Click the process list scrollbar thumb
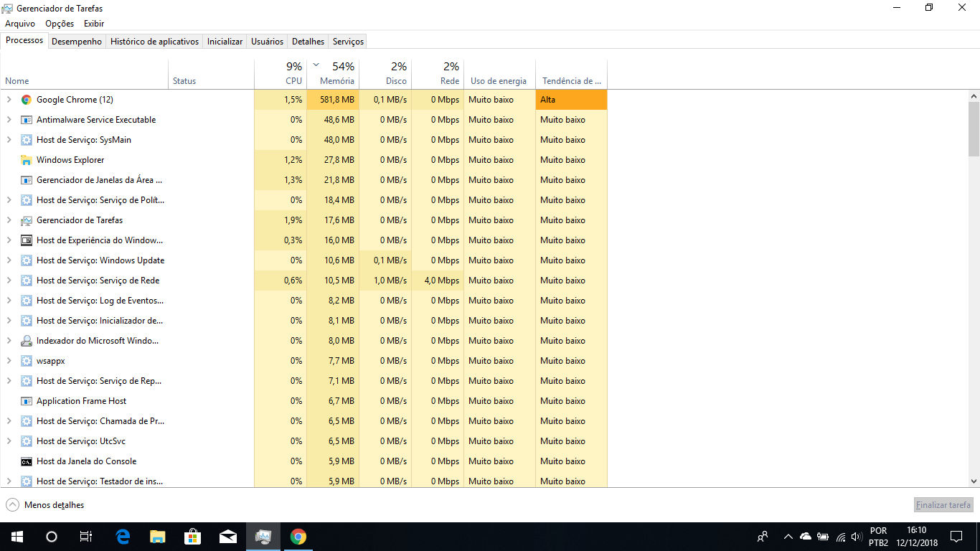 tap(974, 129)
